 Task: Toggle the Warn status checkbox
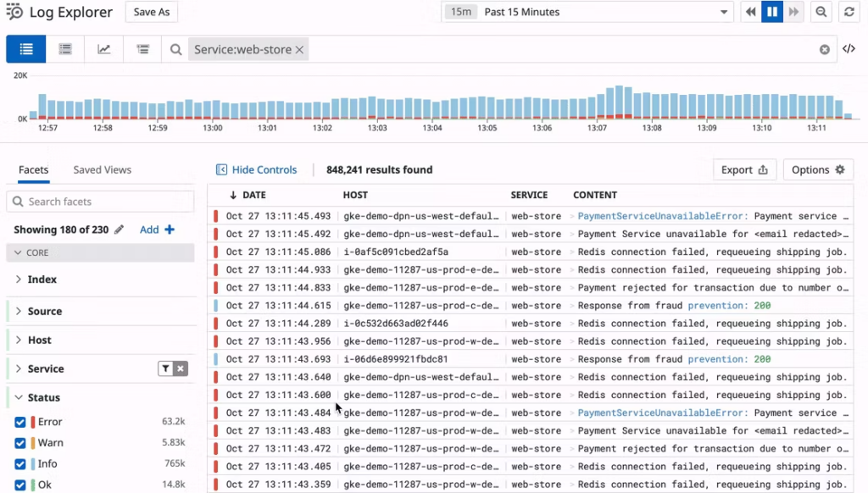coord(20,443)
